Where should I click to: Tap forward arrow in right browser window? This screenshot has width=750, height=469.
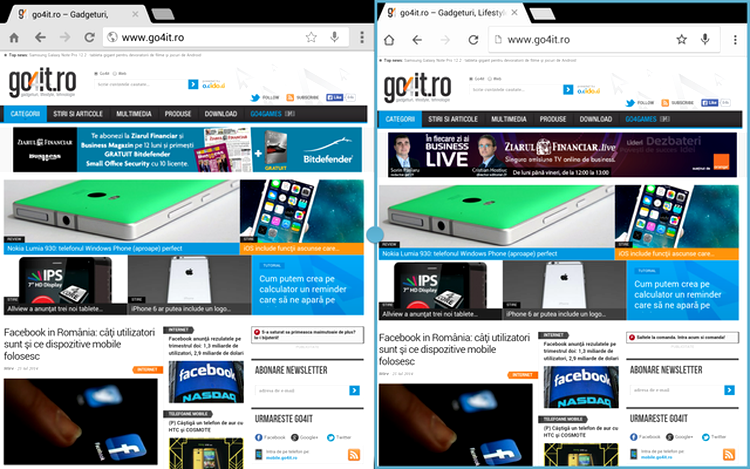coord(445,40)
